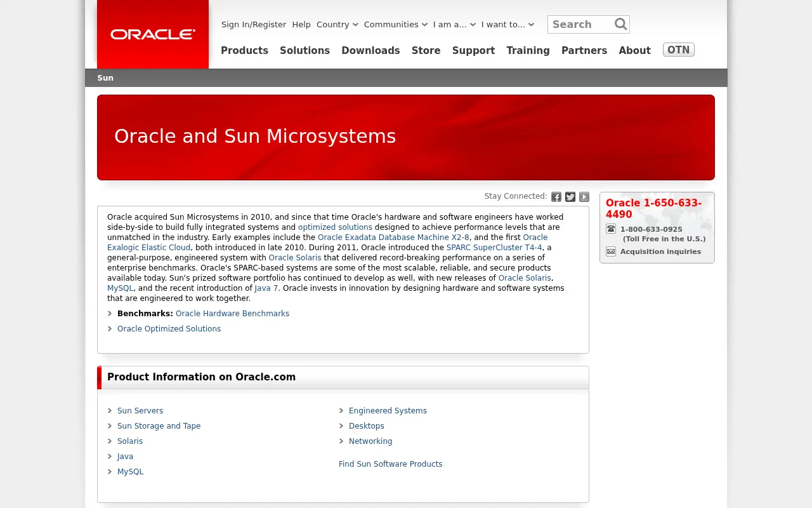Open the Help link
Image resolution: width=812 pixels, height=508 pixels.
(301, 24)
